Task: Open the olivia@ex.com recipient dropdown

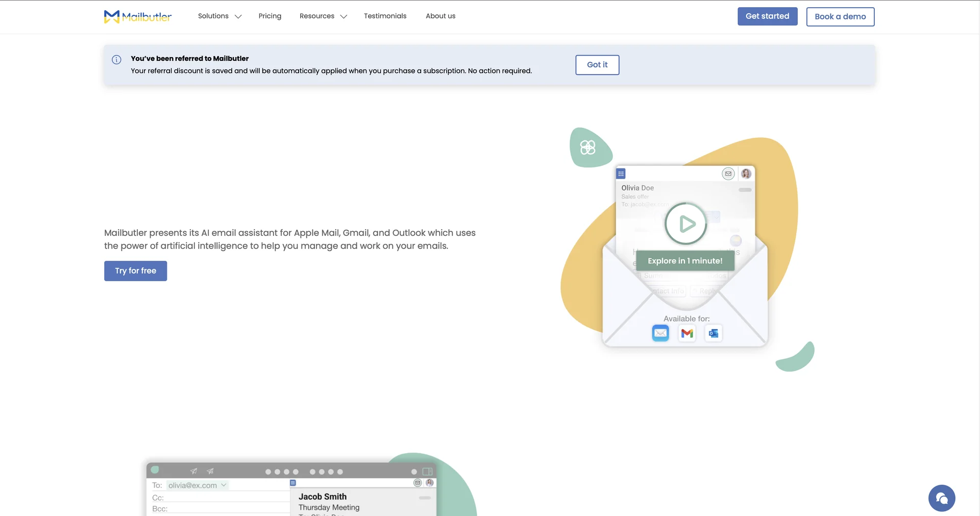Action: coord(197,485)
